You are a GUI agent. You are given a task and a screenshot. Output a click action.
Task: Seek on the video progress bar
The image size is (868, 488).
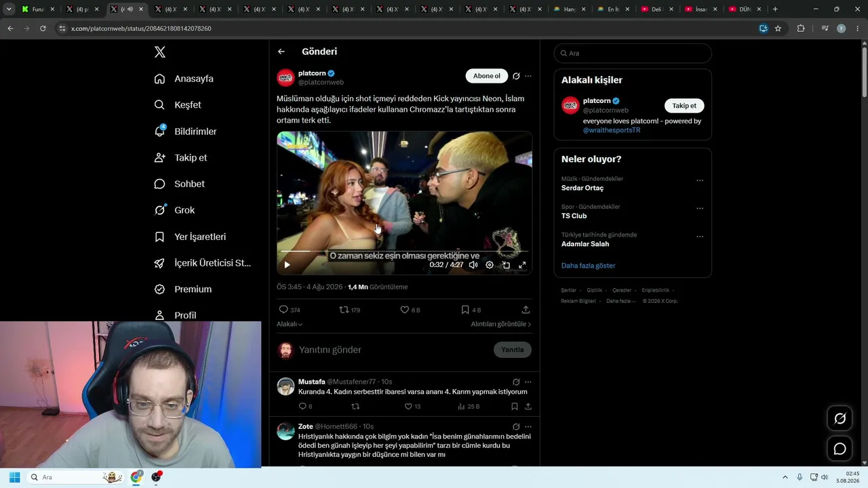click(x=404, y=251)
